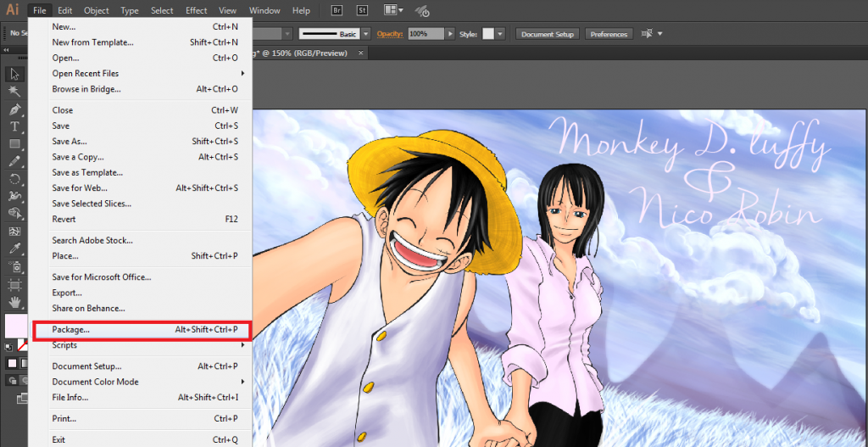Choose Print... from File menu
Viewport: 868px width, 447px height.
point(142,418)
